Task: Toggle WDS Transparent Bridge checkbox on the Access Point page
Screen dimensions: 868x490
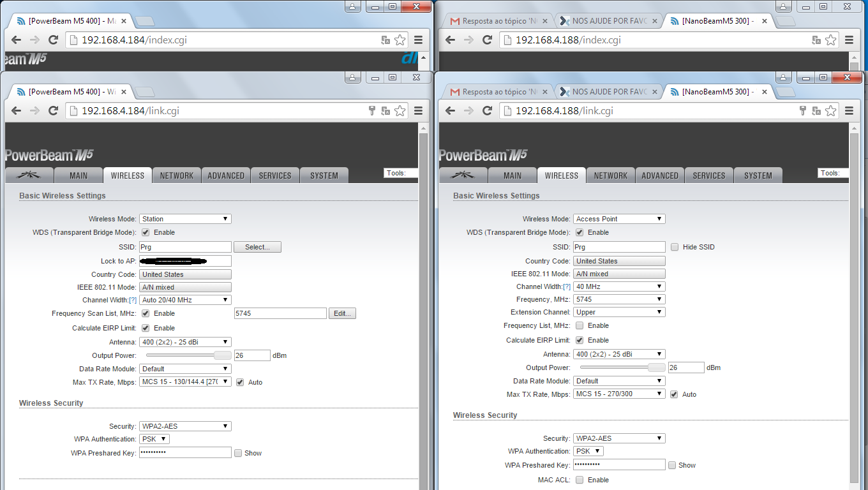Action: pos(580,232)
